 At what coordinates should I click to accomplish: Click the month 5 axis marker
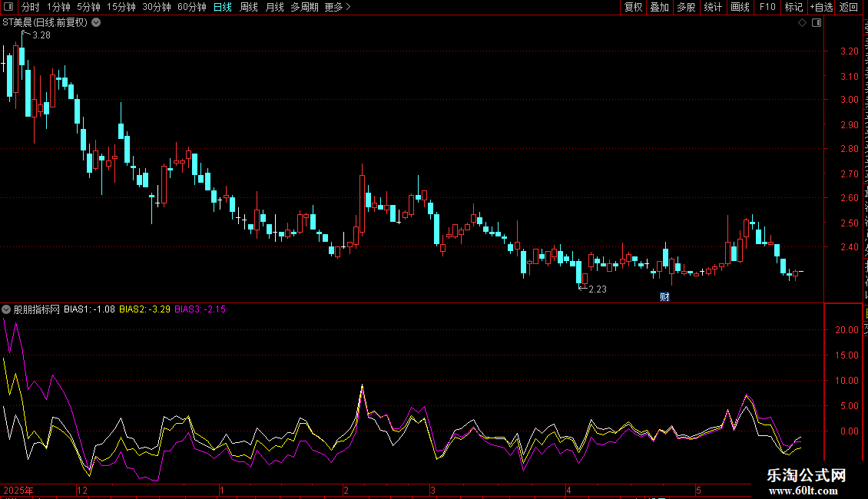pos(698,490)
